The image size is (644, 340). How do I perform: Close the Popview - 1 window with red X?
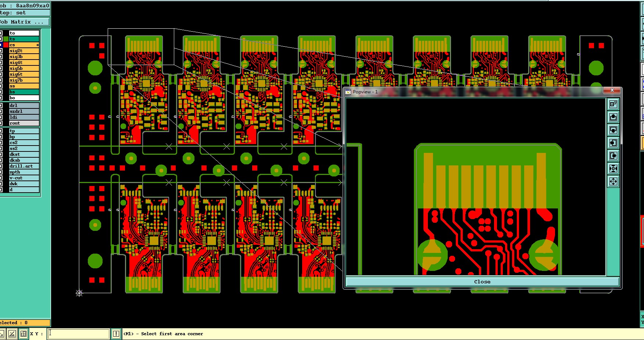[x=612, y=90]
